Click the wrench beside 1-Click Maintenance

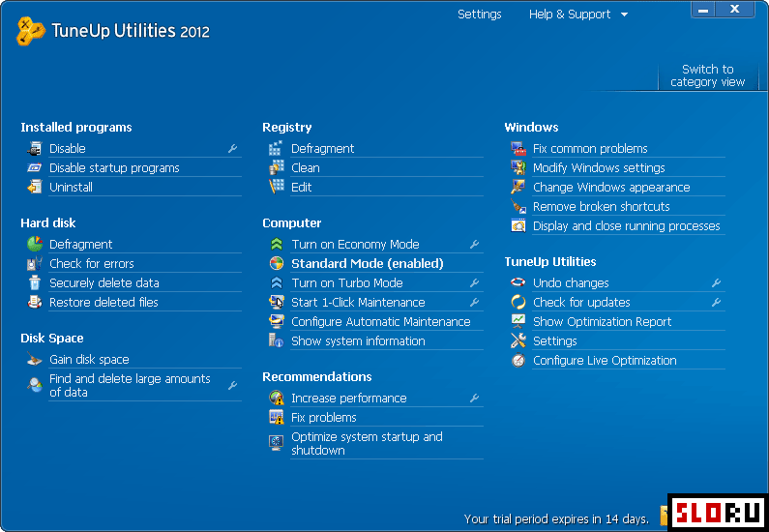474,302
